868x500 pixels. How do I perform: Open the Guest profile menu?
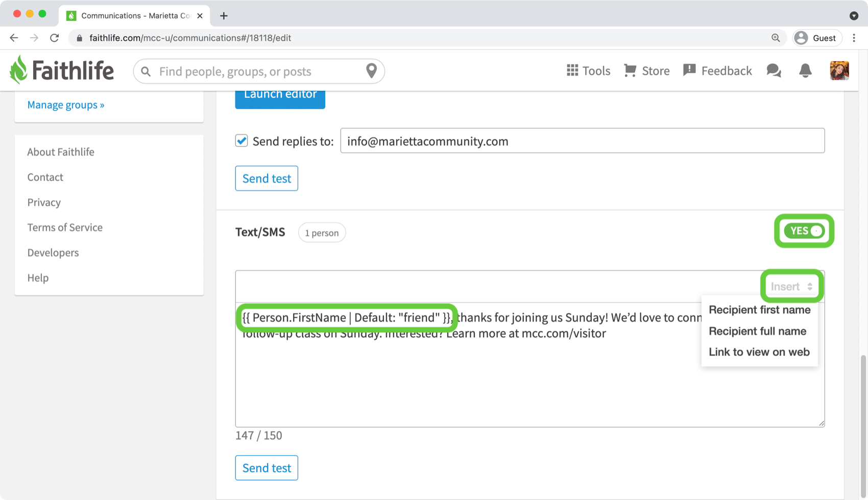click(x=817, y=38)
